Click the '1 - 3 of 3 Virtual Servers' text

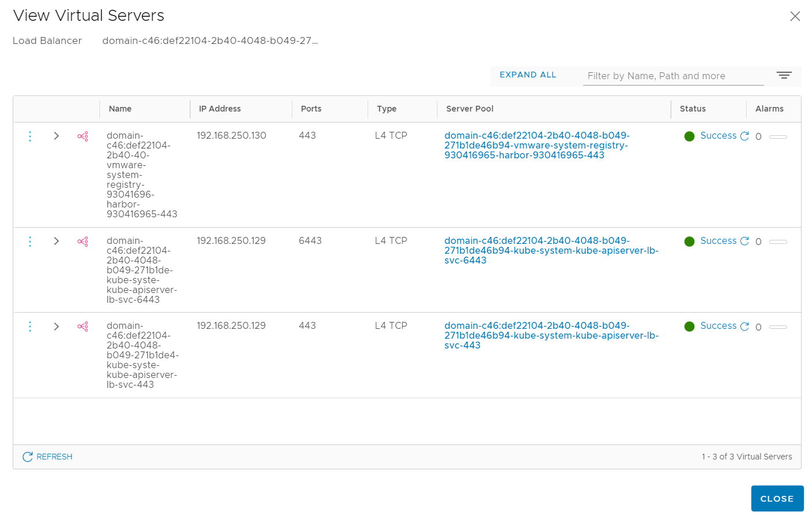747,457
